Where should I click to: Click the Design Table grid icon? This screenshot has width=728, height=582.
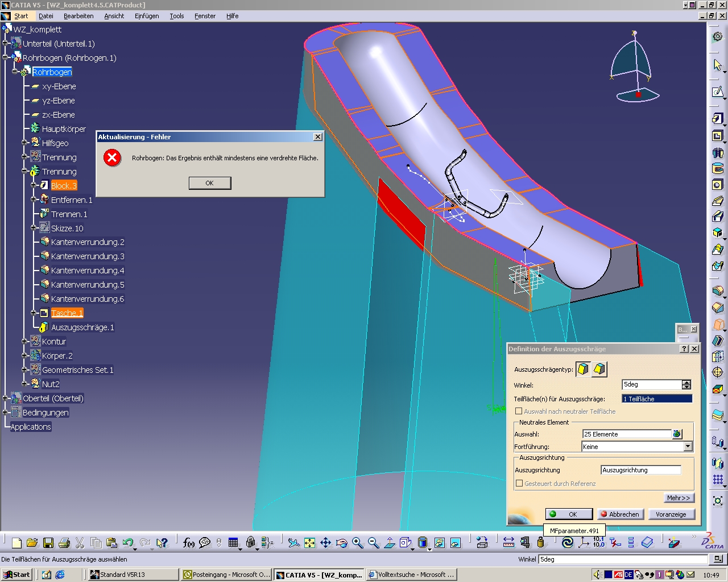click(233, 543)
